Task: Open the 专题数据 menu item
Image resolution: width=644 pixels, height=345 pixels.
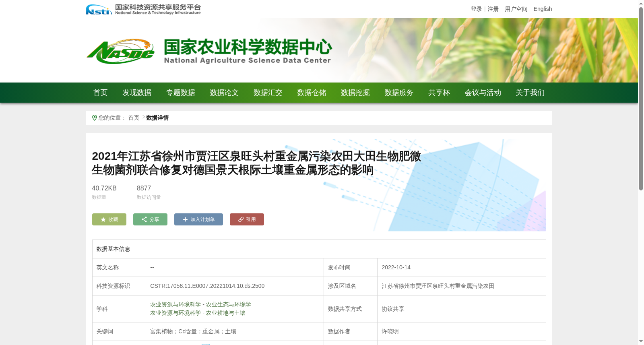Action: [181, 93]
